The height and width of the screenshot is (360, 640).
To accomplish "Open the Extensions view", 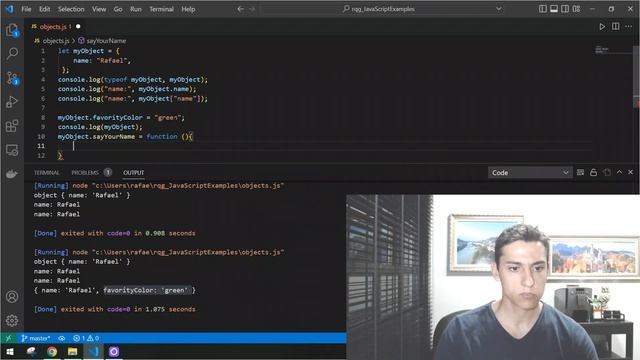I will click(12, 126).
